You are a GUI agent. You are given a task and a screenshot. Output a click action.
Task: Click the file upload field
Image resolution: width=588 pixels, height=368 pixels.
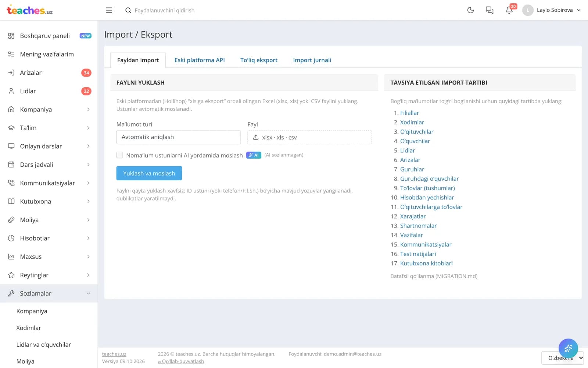[x=310, y=137]
